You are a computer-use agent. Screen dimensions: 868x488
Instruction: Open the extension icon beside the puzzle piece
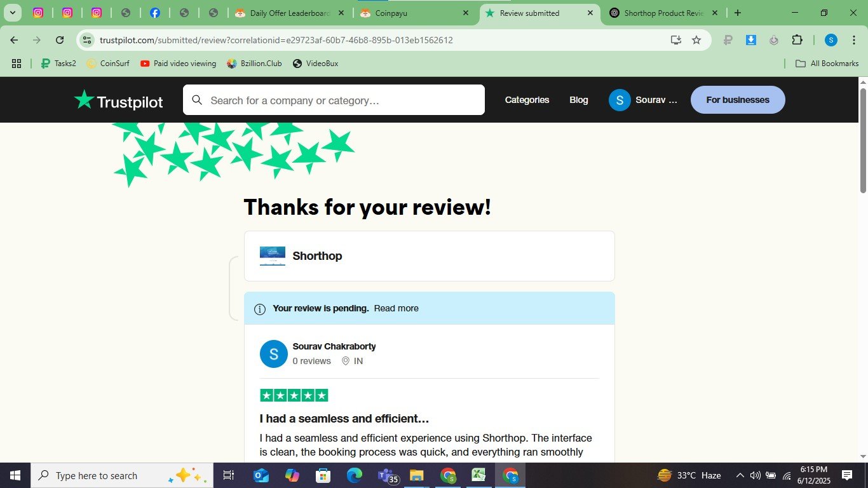point(773,40)
